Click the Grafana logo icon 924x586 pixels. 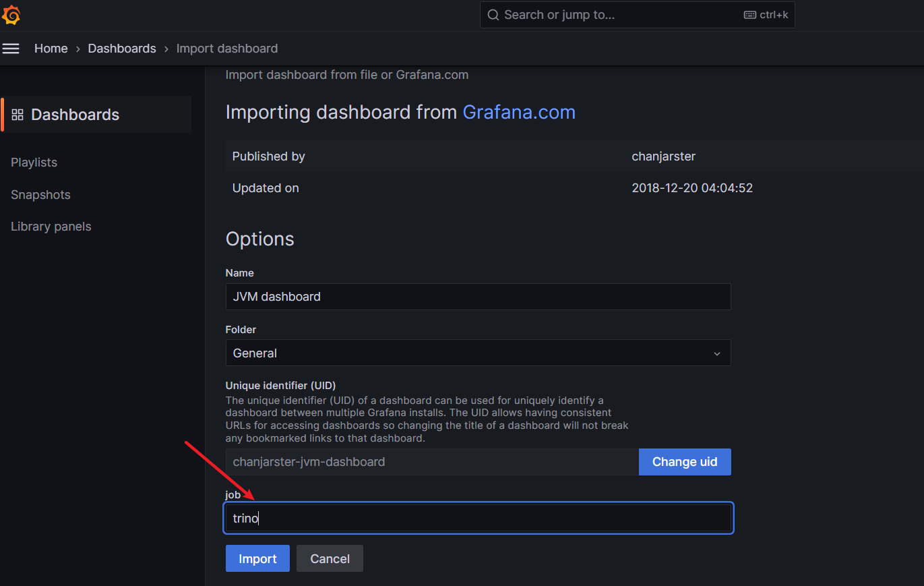pyautogui.click(x=11, y=15)
